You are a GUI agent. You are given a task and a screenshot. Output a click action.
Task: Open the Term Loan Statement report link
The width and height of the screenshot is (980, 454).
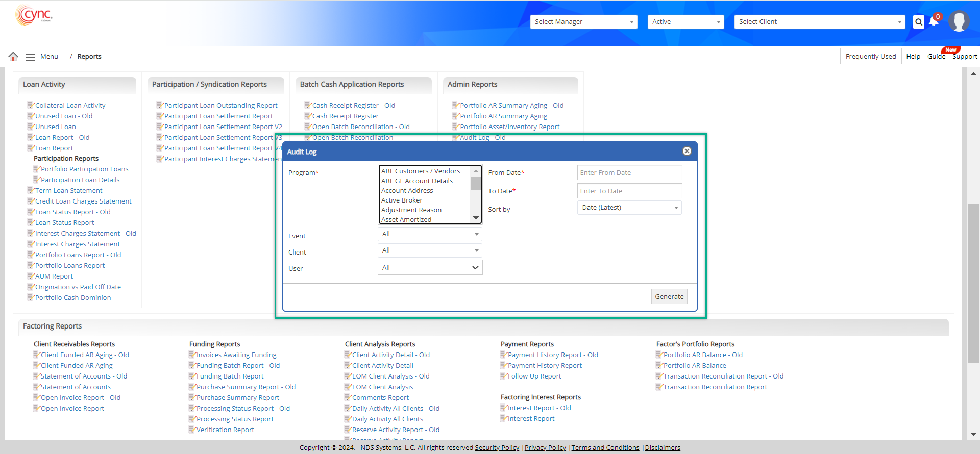click(x=68, y=191)
